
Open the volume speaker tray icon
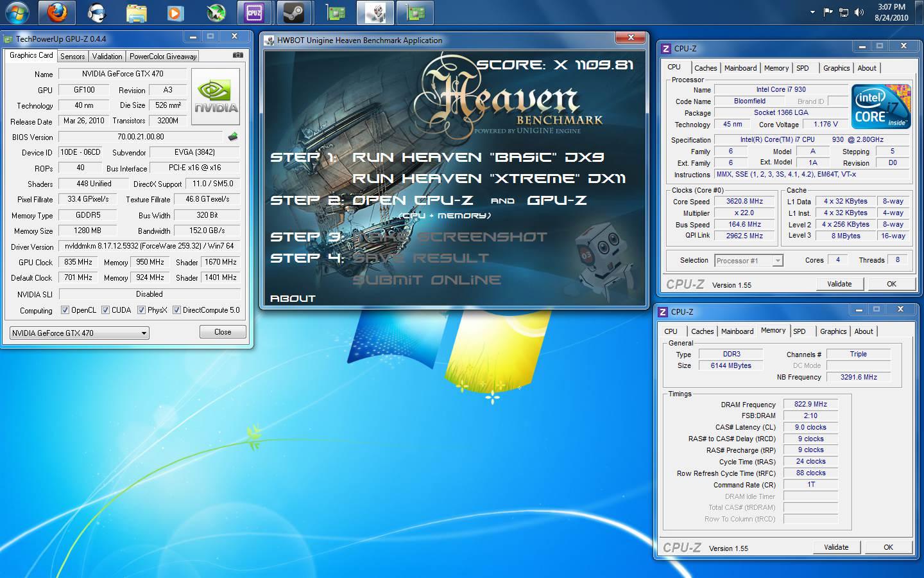860,12
